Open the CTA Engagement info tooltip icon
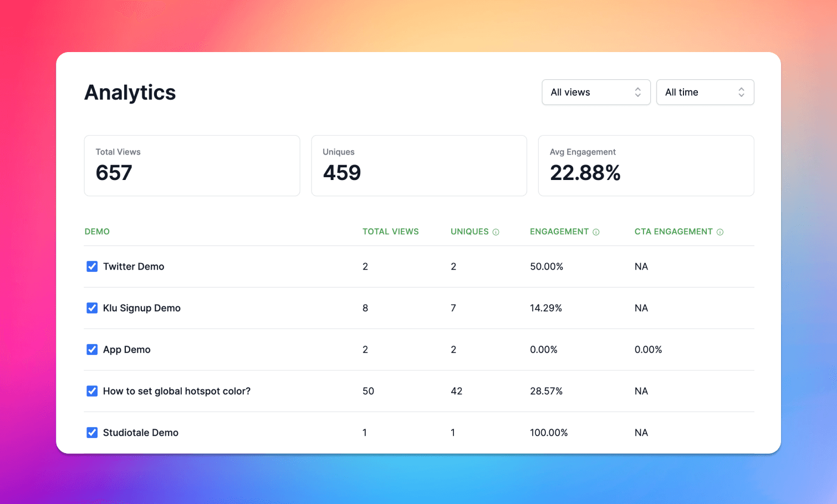The width and height of the screenshot is (837, 504). pos(720,232)
